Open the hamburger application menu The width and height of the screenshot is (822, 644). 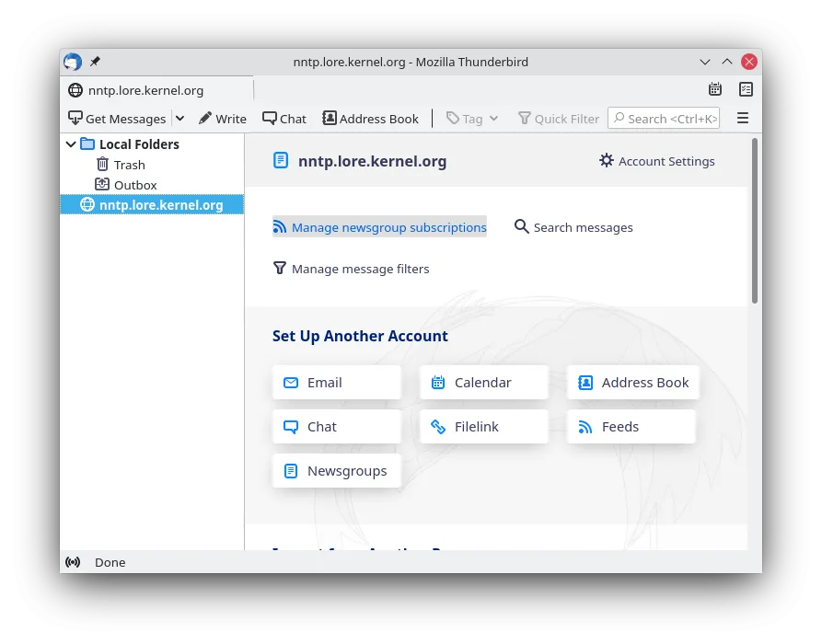[x=743, y=118]
